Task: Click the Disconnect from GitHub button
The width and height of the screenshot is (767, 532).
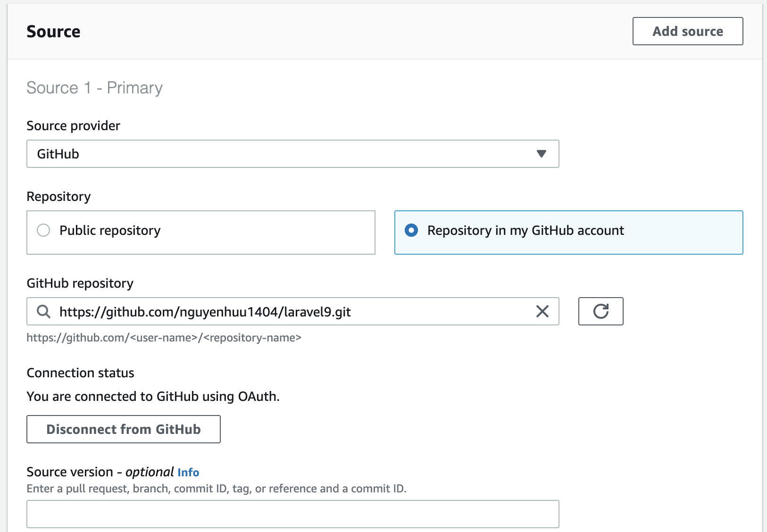Action: click(x=123, y=429)
